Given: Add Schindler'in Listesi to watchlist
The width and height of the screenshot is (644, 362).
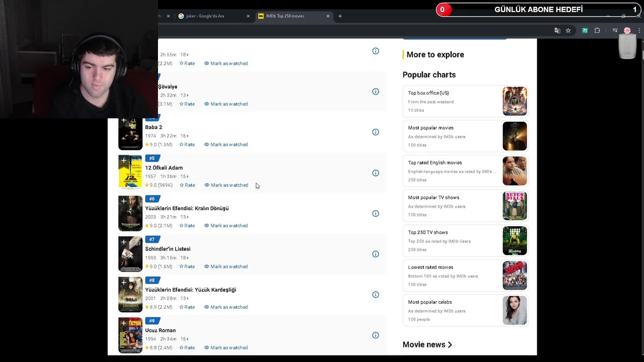Looking at the screenshot, I should [x=124, y=242].
